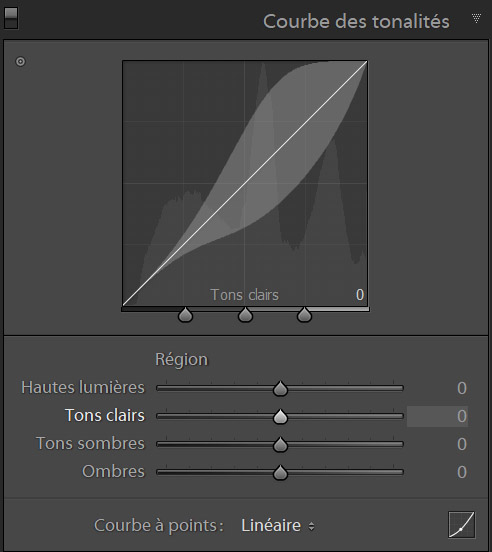Activate the targeted adjustment tool icon

click(x=20, y=62)
